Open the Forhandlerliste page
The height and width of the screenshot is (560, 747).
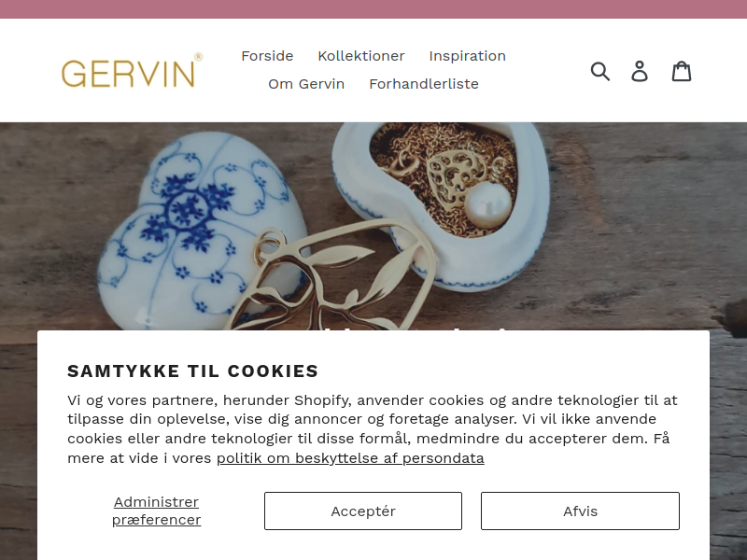coord(424,84)
